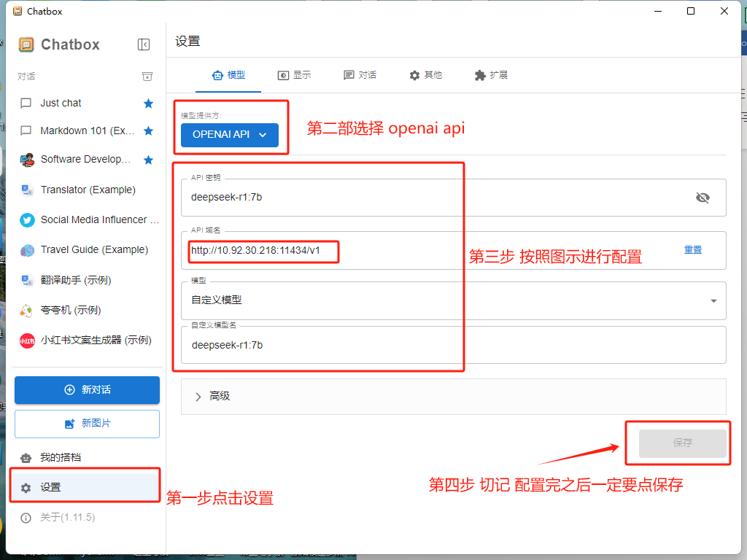Viewport: 747px width, 560px height.
Task: Click the archive conversations icon
Action: point(147,76)
